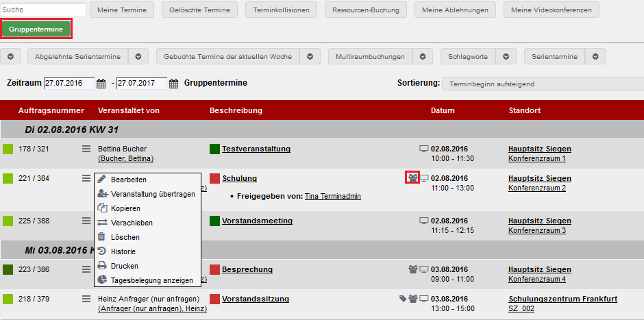
Task: Open the Konferenzraum 1 link
Action: 537,158
